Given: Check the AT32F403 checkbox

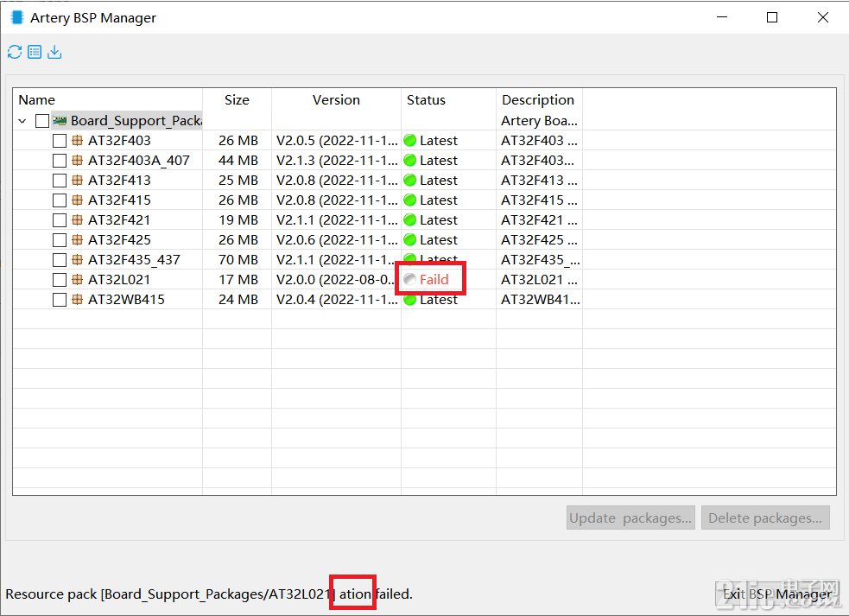Looking at the screenshot, I should click(60, 141).
